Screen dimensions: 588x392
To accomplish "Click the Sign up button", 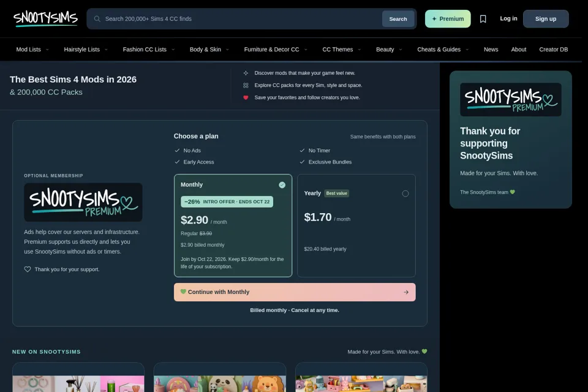I will click(546, 19).
